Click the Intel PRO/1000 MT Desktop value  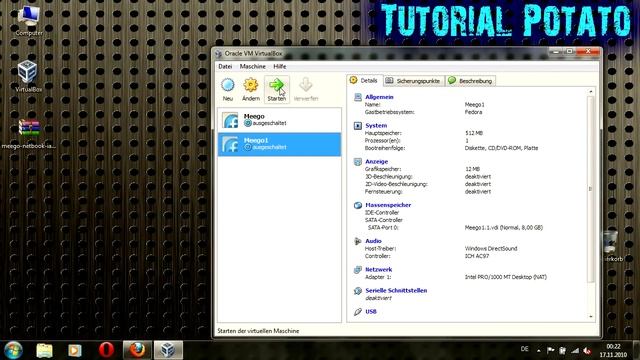[506, 277]
